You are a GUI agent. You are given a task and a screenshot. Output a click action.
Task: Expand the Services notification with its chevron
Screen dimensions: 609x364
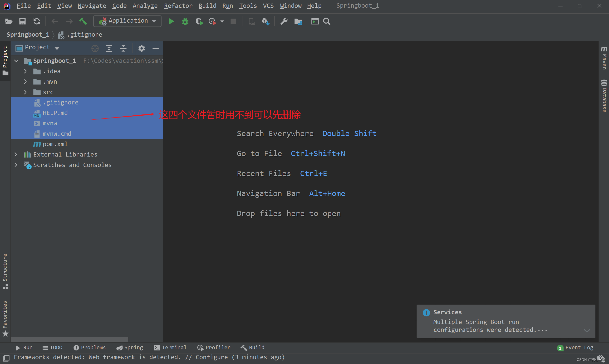tap(587, 330)
